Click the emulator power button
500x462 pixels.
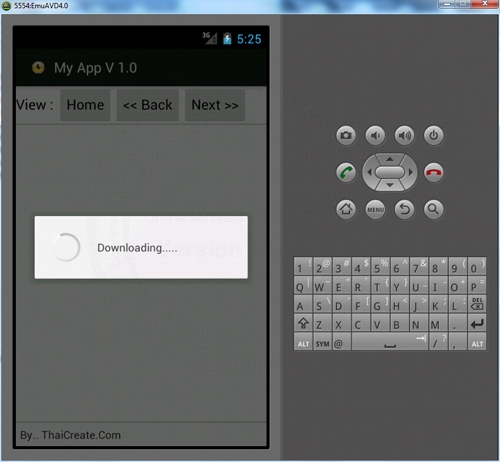[x=433, y=135]
